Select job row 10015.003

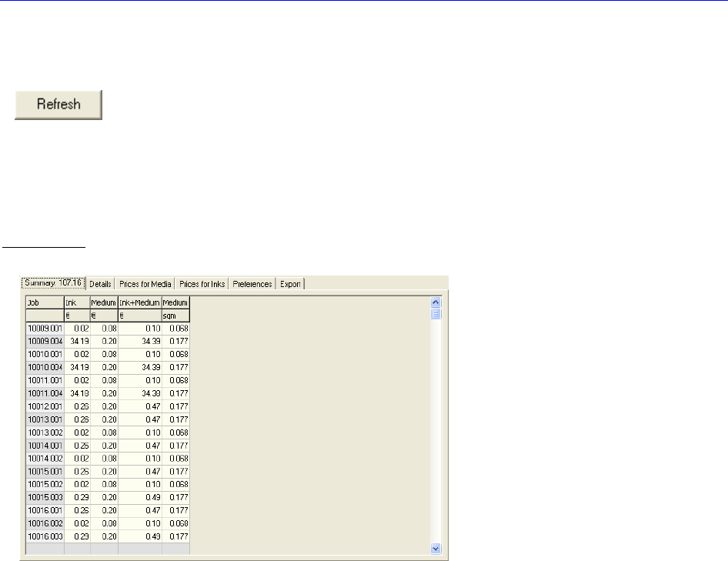tap(45, 497)
